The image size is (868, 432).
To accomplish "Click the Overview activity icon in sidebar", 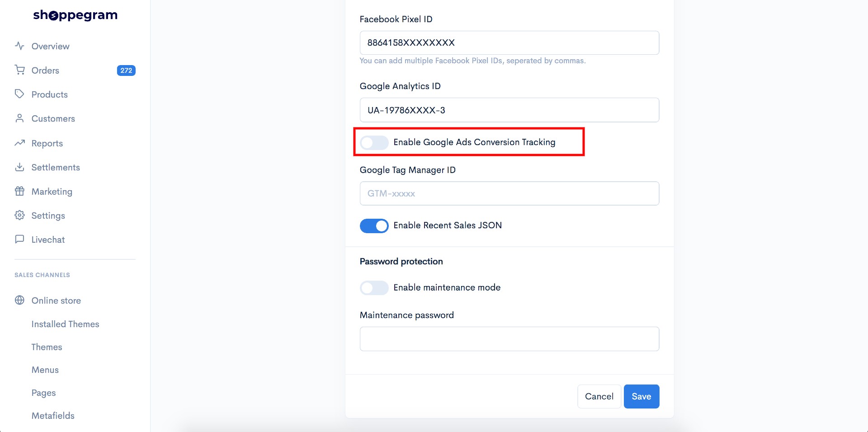I will [x=19, y=46].
